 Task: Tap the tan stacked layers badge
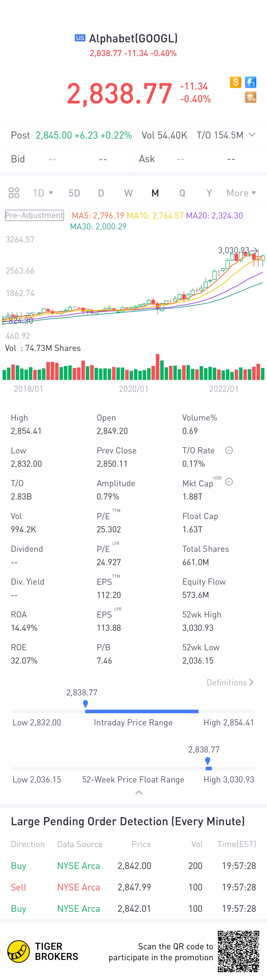tap(250, 97)
